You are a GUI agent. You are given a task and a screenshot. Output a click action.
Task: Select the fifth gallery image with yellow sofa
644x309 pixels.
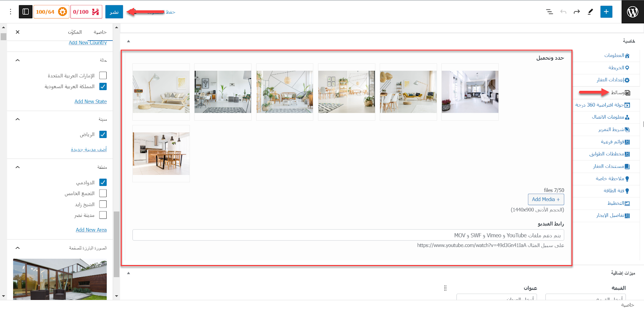[x=408, y=92]
